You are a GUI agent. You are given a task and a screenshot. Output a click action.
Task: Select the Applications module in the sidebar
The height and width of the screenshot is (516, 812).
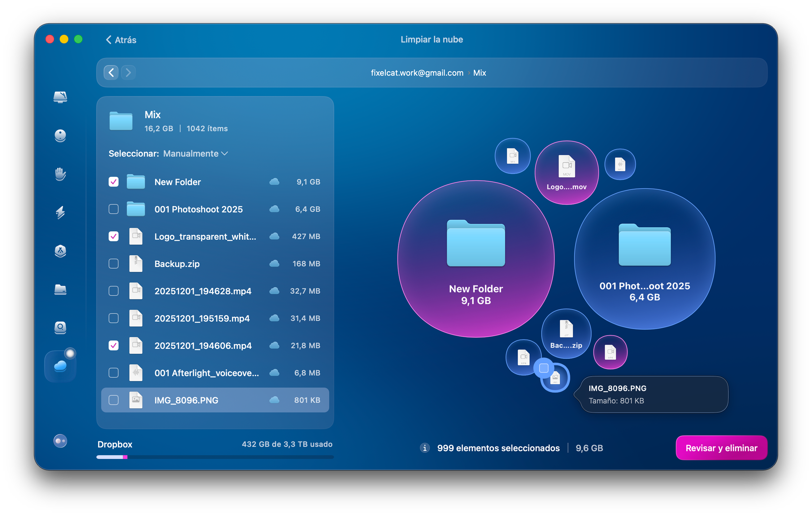pos(60,252)
